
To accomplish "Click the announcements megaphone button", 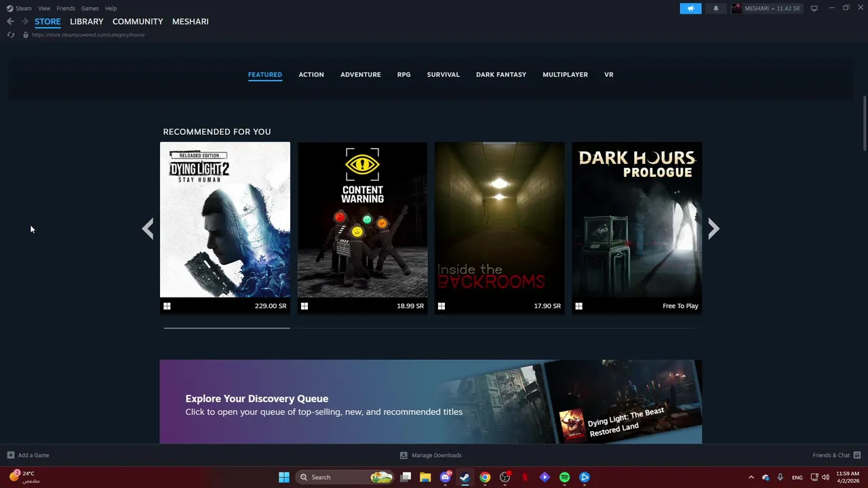I will pyautogui.click(x=690, y=8).
